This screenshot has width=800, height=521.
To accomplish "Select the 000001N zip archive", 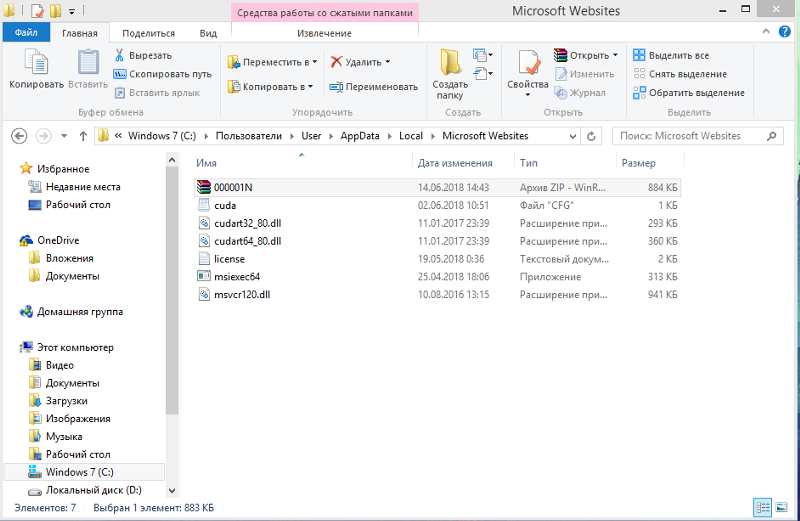I will (437, 187).
